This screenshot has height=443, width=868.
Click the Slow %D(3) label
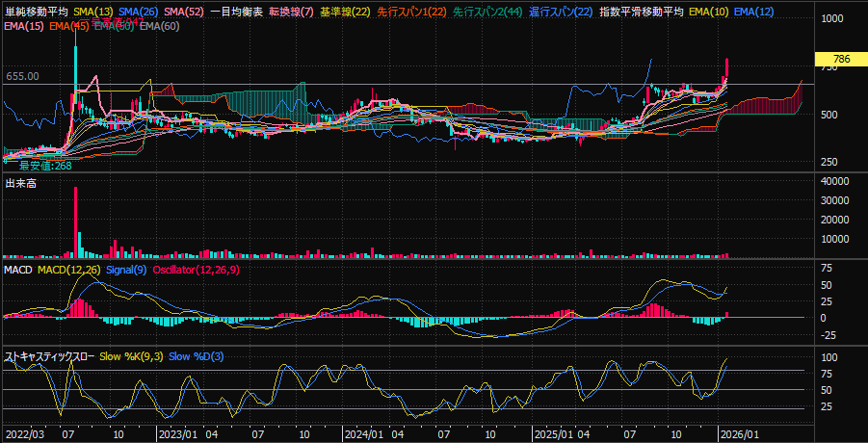(x=197, y=356)
